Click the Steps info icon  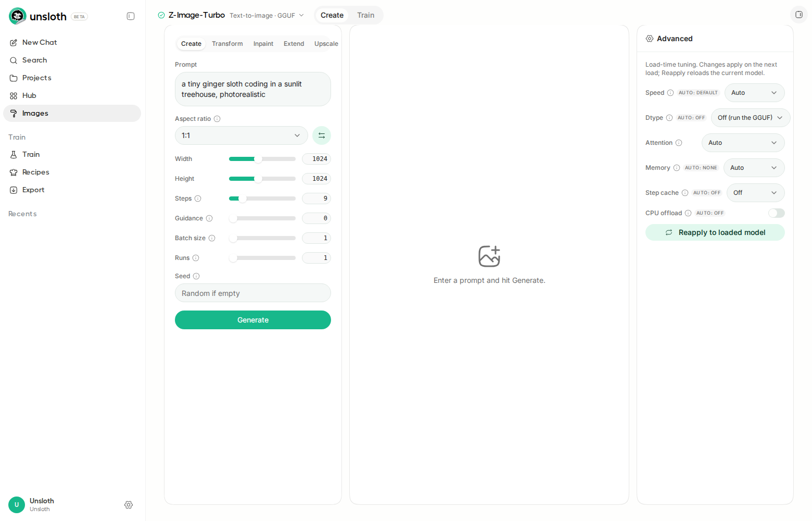198,199
